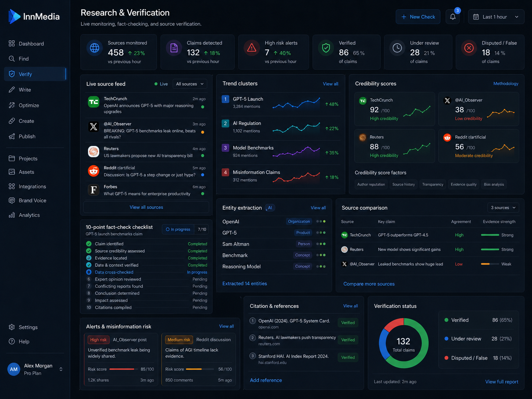Click the Settings gear icon
This screenshot has width=532, height=399.
[x=12, y=327]
